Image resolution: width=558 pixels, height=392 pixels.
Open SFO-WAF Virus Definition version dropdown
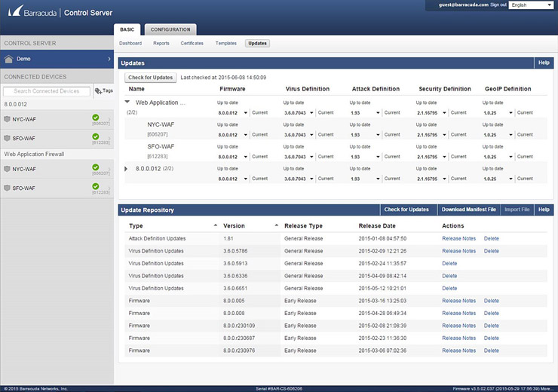(x=311, y=156)
